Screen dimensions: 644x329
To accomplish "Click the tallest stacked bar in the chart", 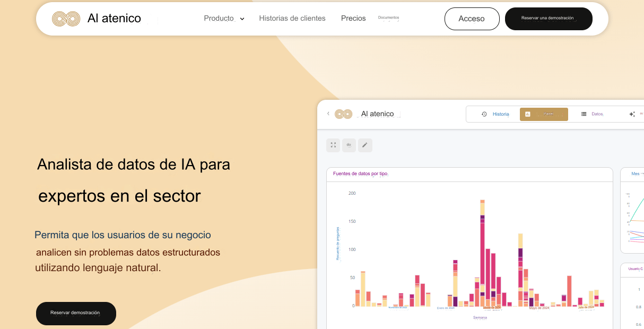I will (483, 253).
